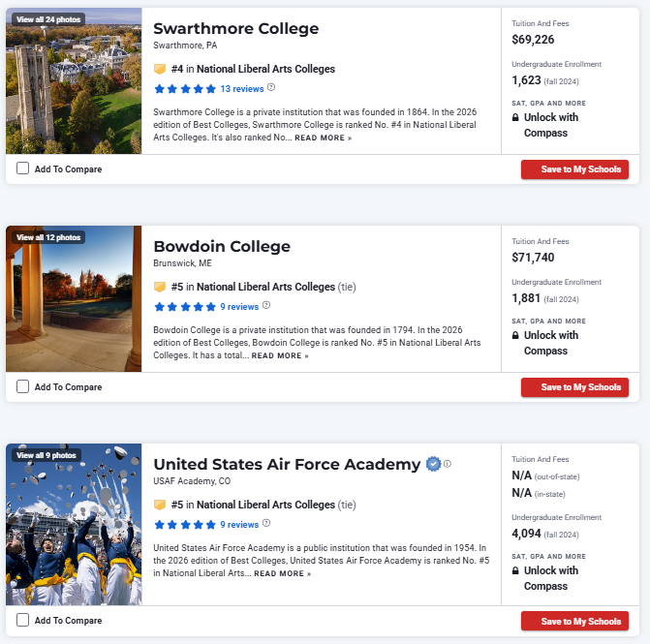The height and width of the screenshot is (644, 650).
Task: Expand Swarthmore description with Read More
Action: tap(324, 138)
